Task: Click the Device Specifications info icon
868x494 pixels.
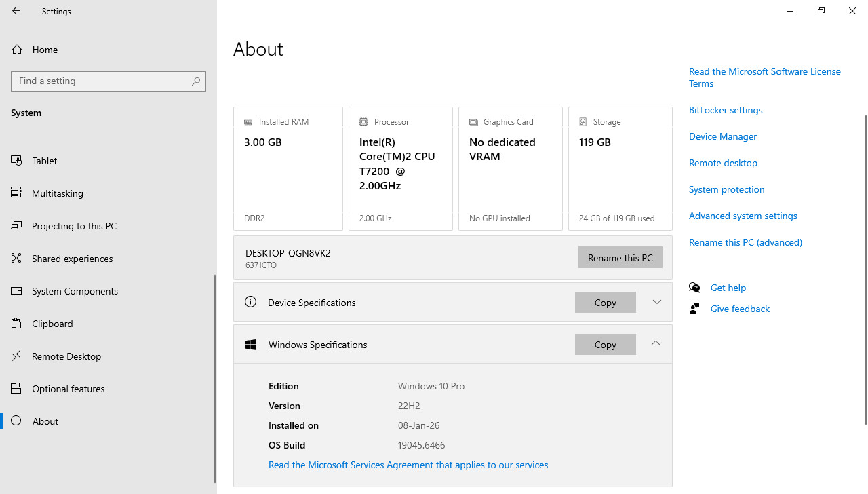Action: coord(250,302)
